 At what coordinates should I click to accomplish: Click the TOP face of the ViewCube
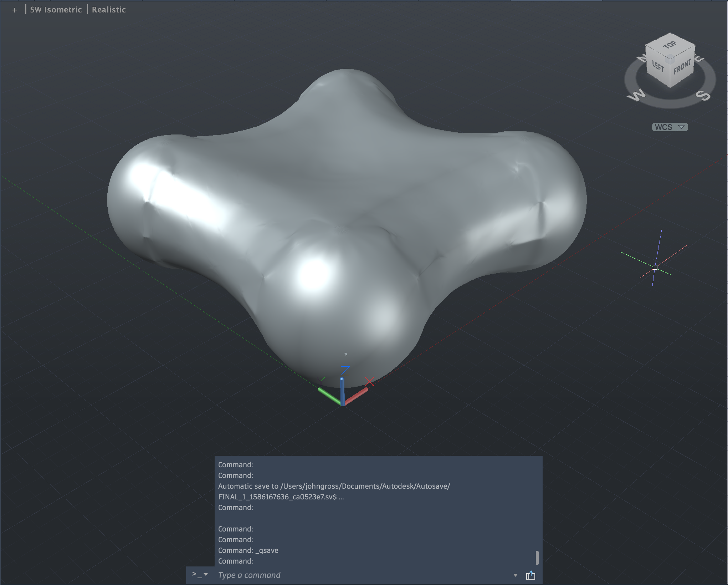(670, 45)
